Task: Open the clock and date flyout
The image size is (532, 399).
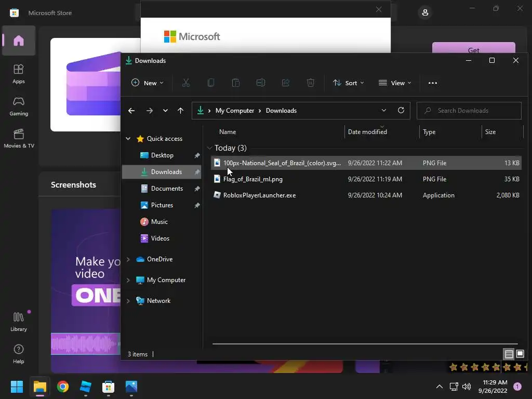Action: [x=494, y=387]
